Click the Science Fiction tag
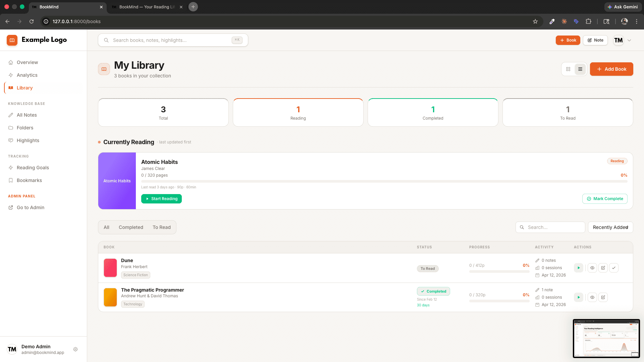Screen dimensions: 644x362 tap(136, 275)
